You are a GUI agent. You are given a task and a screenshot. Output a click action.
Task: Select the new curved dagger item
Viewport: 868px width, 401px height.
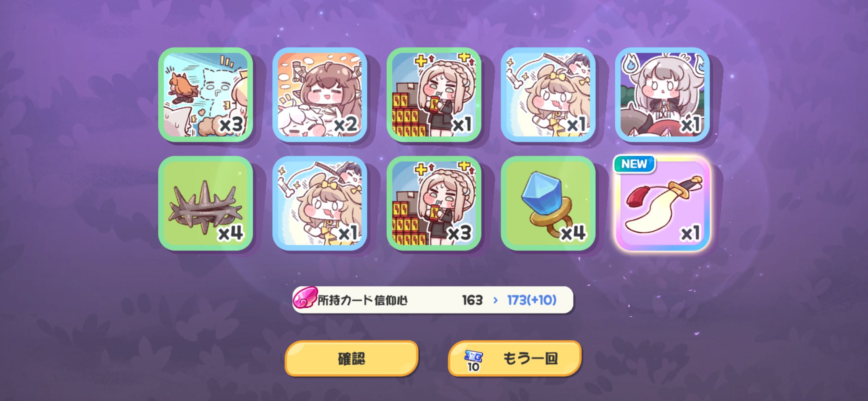point(662,203)
